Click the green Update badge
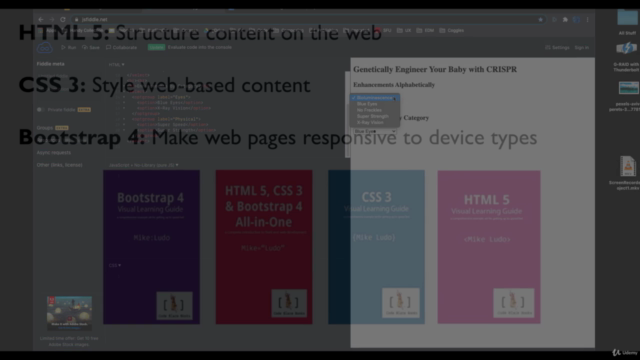The height and width of the screenshot is (360, 640). (156, 47)
